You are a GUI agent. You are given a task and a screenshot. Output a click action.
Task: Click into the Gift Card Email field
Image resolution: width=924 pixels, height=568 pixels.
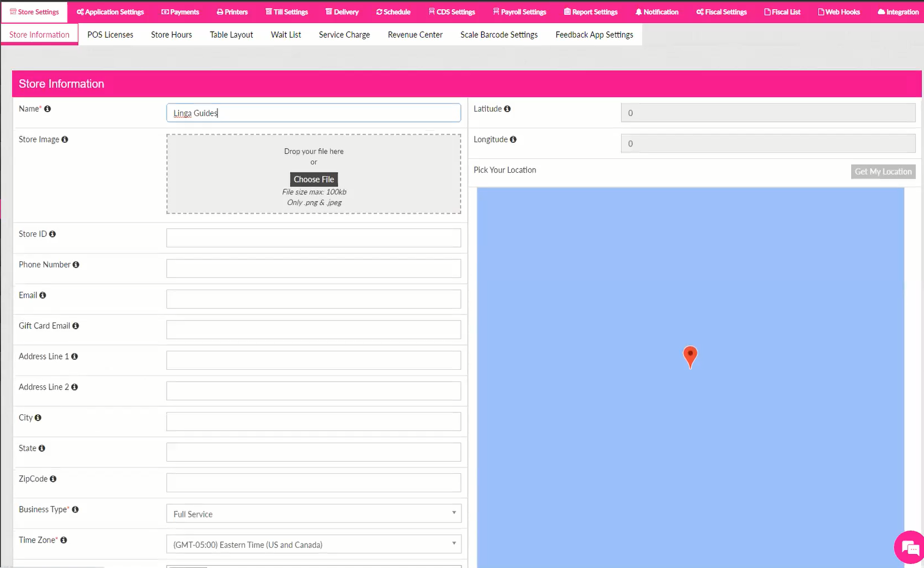314,329
